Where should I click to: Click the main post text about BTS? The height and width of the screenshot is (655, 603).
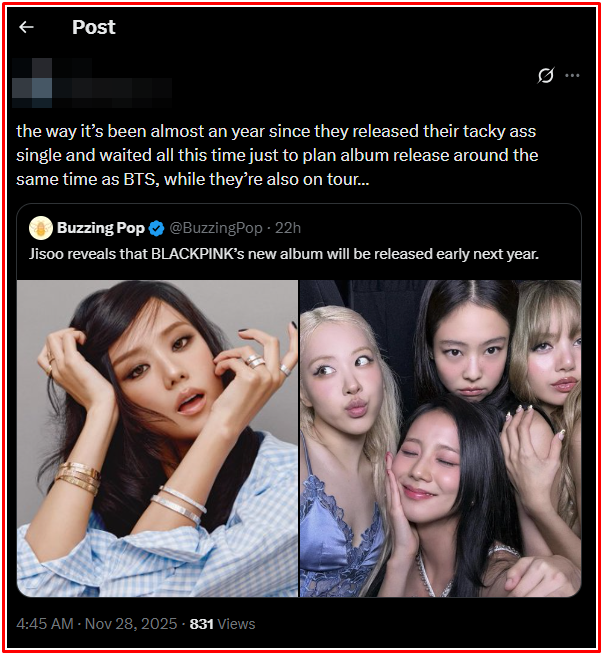click(277, 155)
